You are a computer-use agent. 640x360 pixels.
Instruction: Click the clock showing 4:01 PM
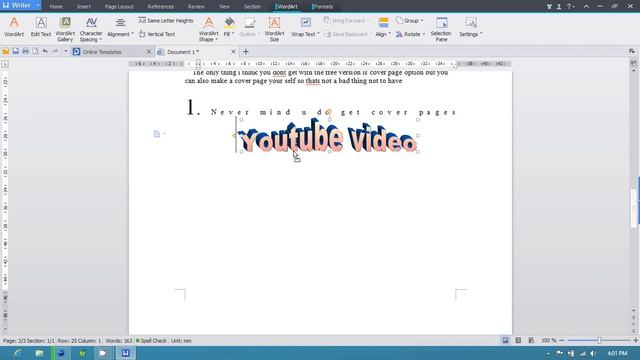617,353
